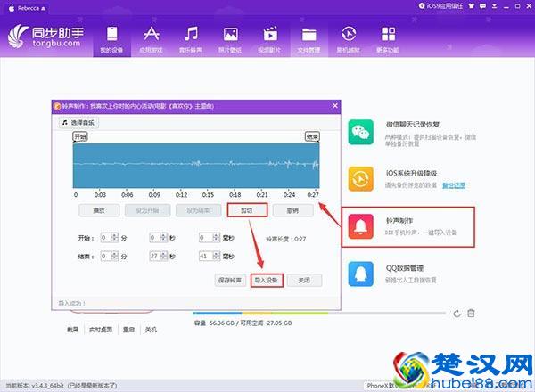Select the 结束 end marker on waveform
The height and width of the screenshot is (392, 535).
coord(312,136)
